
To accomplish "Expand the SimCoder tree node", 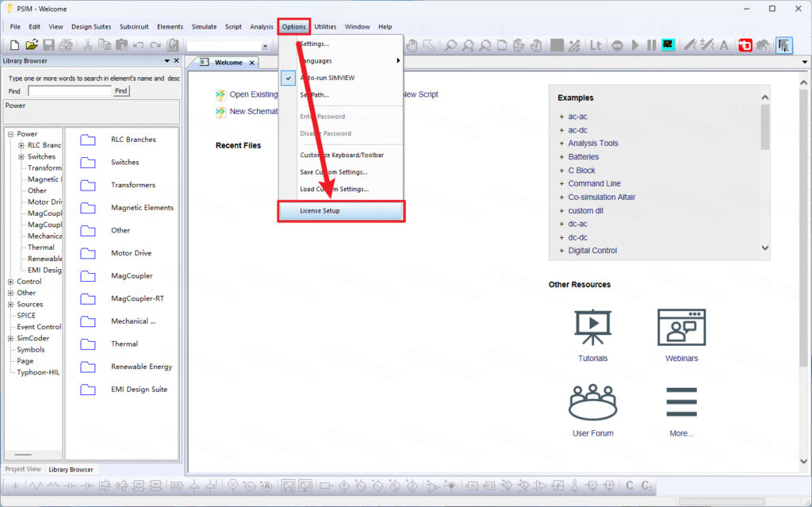I will [10, 338].
